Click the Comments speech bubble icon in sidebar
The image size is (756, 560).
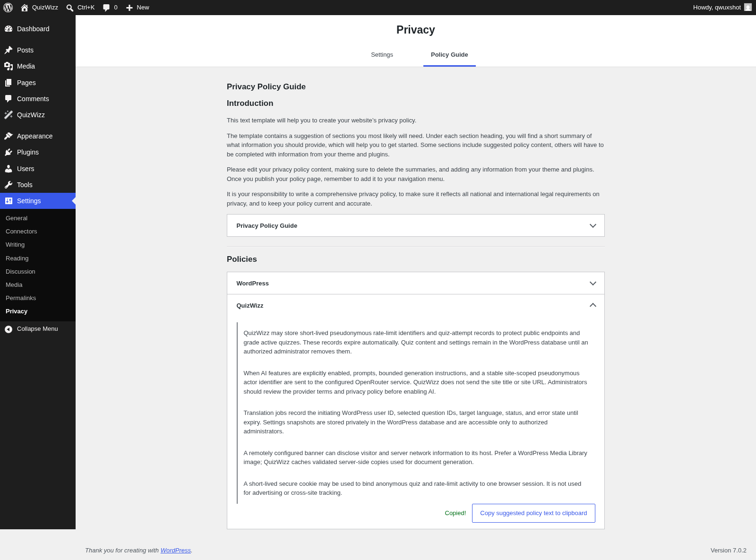point(9,99)
